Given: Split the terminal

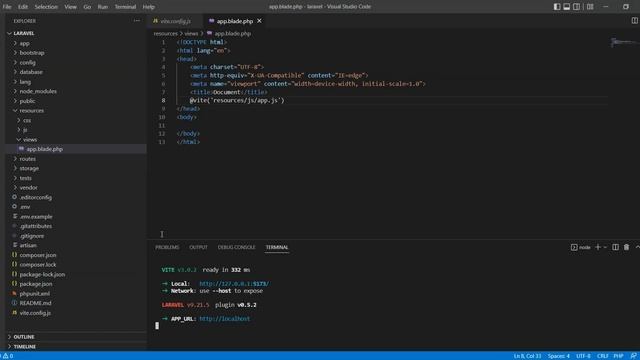Looking at the screenshot, I should [615, 247].
